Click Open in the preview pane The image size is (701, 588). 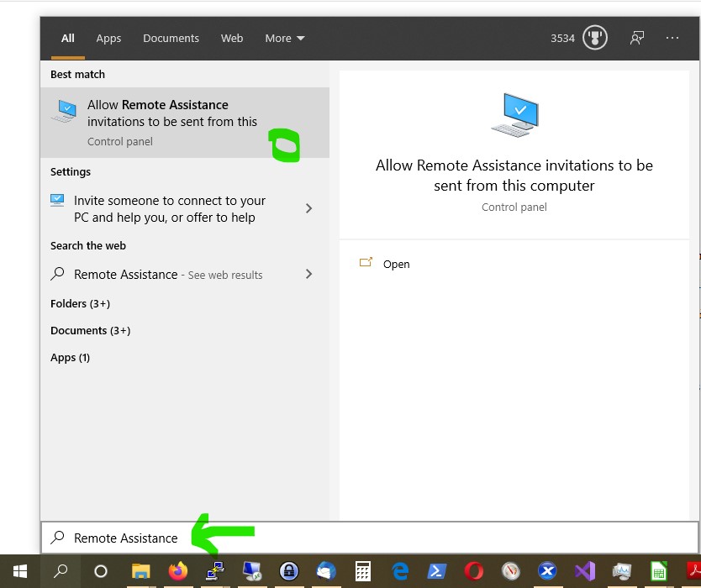396,264
